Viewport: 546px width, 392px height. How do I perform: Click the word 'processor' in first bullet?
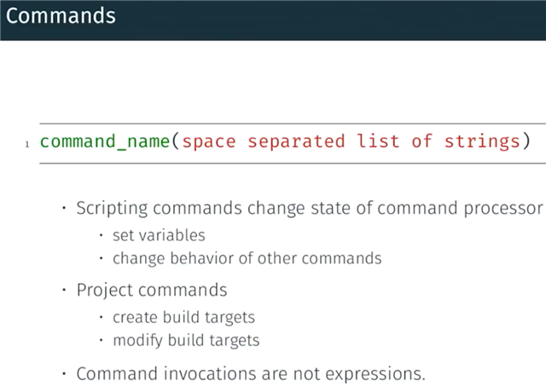point(503,209)
